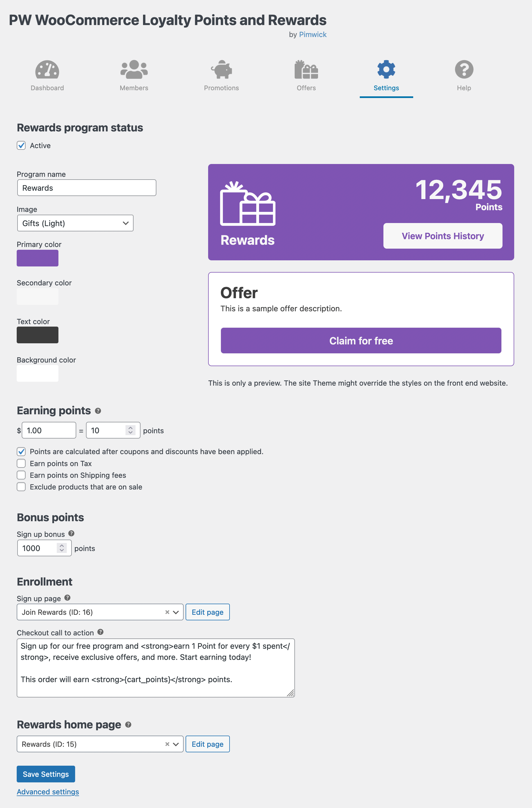Expand the Rewards home page dropdown

pos(176,744)
